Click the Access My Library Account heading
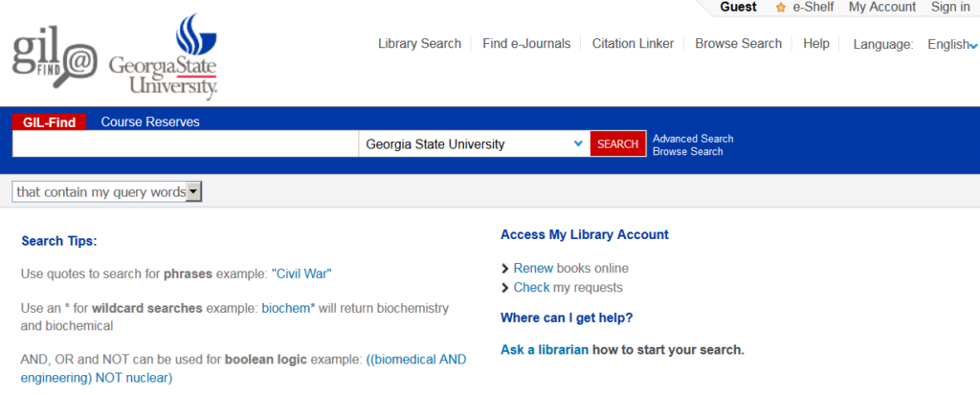This screenshot has width=980, height=395. point(585,234)
